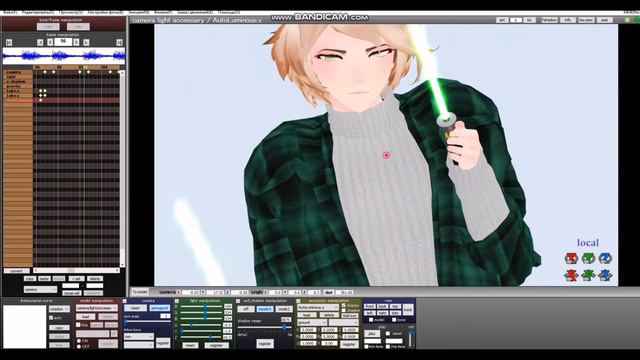
Task: Collapse camera panel with its corner box
Action: coord(125,301)
